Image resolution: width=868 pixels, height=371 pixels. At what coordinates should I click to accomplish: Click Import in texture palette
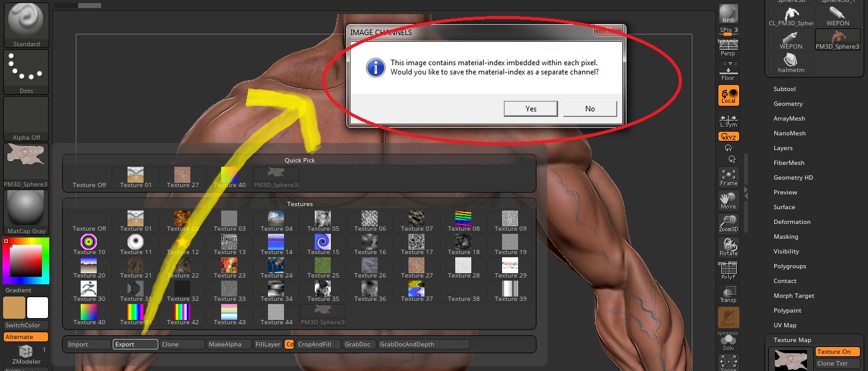pos(88,345)
